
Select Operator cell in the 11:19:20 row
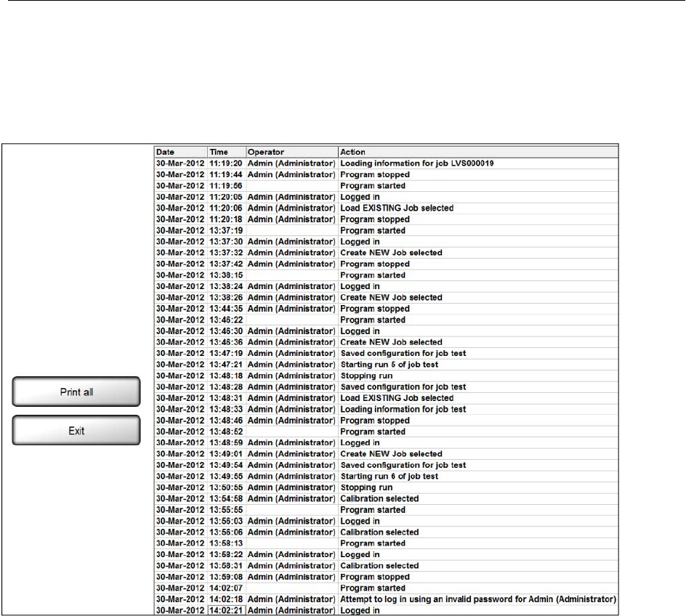point(291,163)
